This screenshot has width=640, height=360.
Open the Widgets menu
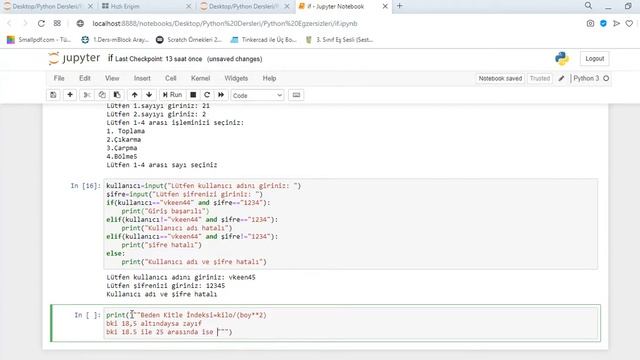[236, 78]
